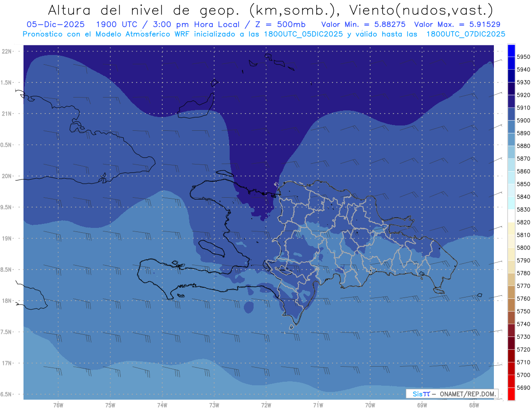Click the 5710 colorbar label
This screenshot has height=411, width=532.
tap(523, 362)
